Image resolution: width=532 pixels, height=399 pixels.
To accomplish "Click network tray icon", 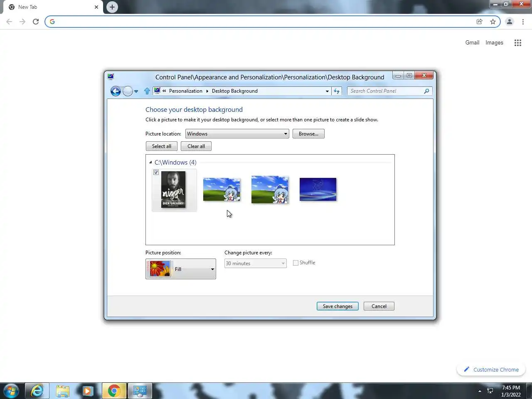I will (x=490, y=391).
